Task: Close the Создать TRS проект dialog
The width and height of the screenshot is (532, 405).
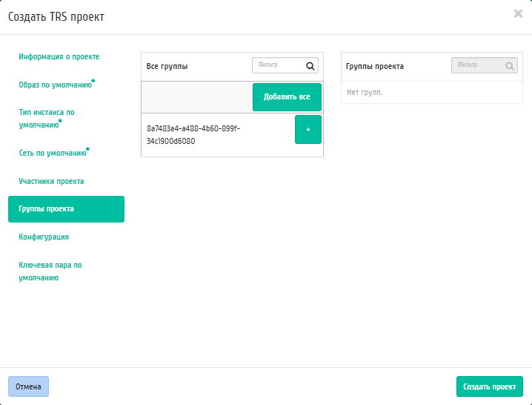Action: coord(518,13)
